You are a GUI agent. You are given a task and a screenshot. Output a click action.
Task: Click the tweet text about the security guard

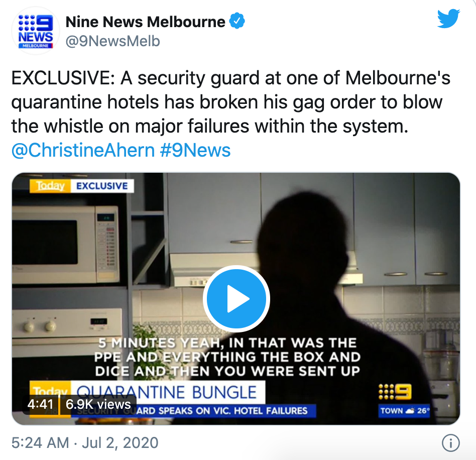(230, 102)
